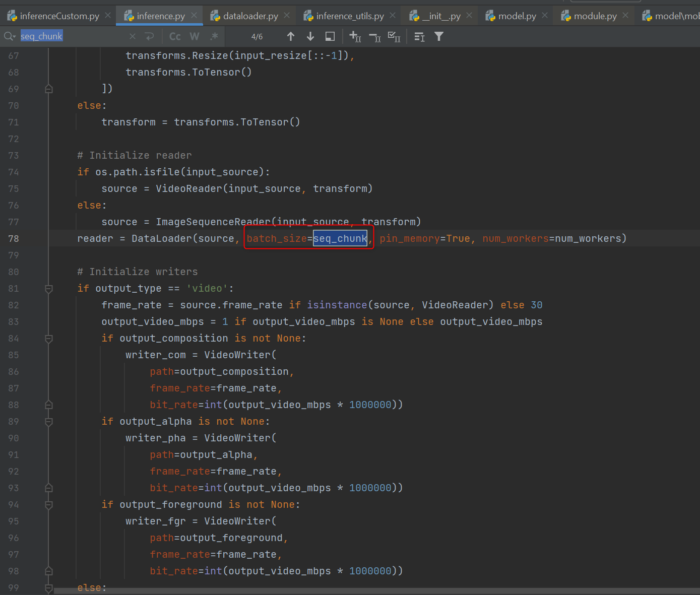
Task: Toggle fold marker at line 88
Action: [49, 405]
